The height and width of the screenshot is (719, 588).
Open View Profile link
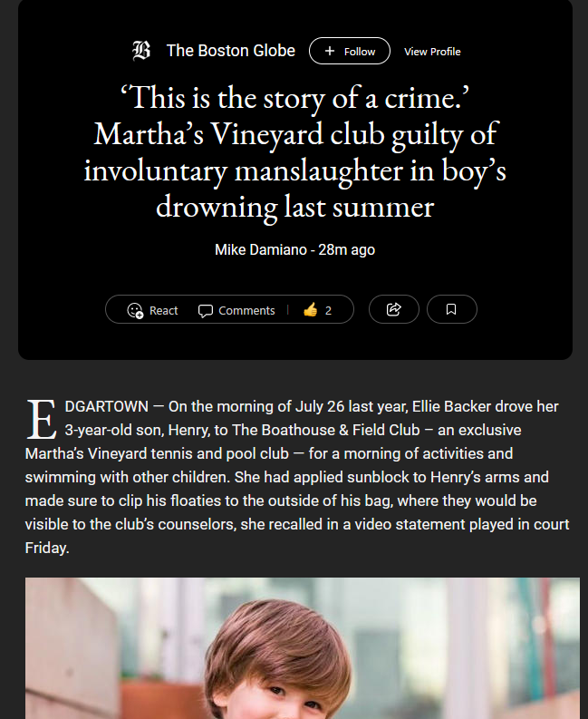pos(432,52)
